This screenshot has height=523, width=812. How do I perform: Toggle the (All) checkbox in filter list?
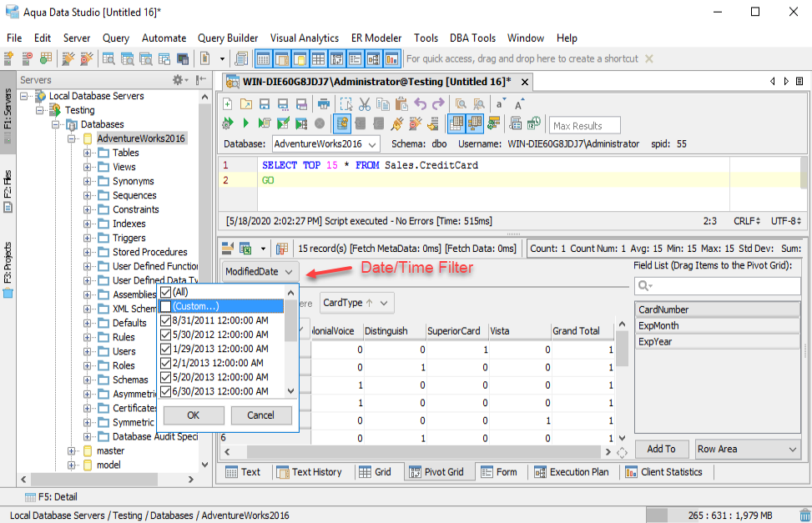coord(166,292)
